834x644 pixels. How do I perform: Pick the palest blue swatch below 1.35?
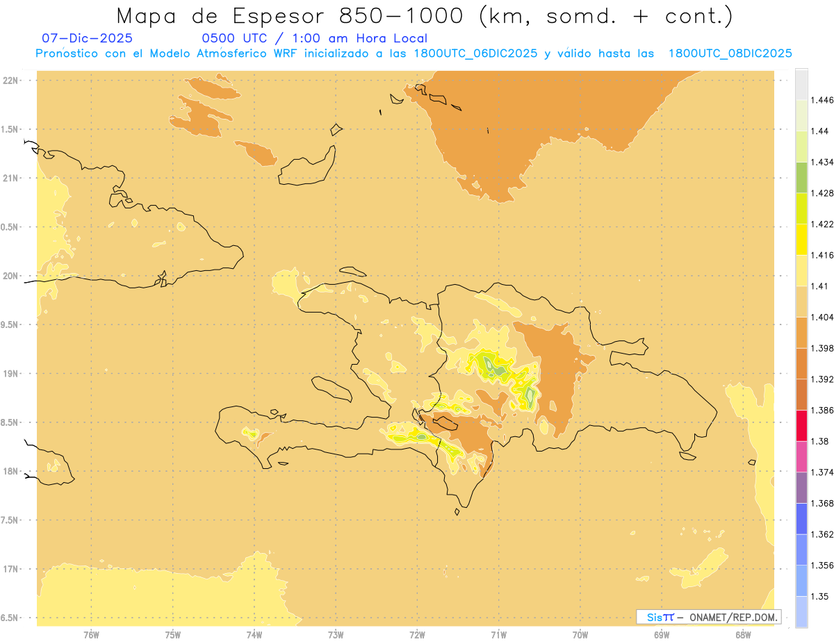801,612
